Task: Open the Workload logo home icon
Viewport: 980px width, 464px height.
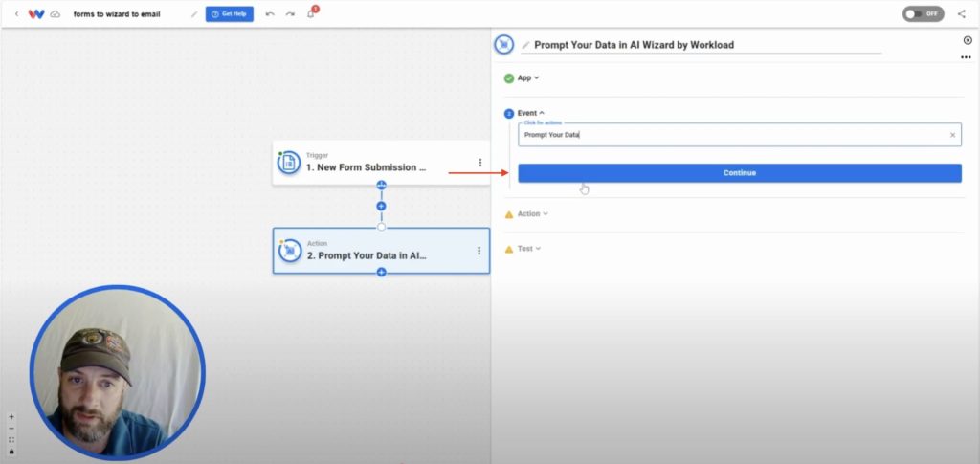Action: [36, 13]
